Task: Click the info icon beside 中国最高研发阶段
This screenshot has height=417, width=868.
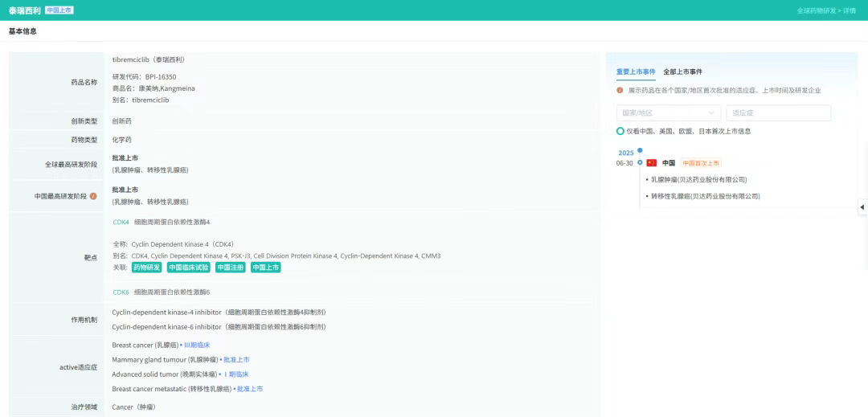Action: click(x=93, y=196)
